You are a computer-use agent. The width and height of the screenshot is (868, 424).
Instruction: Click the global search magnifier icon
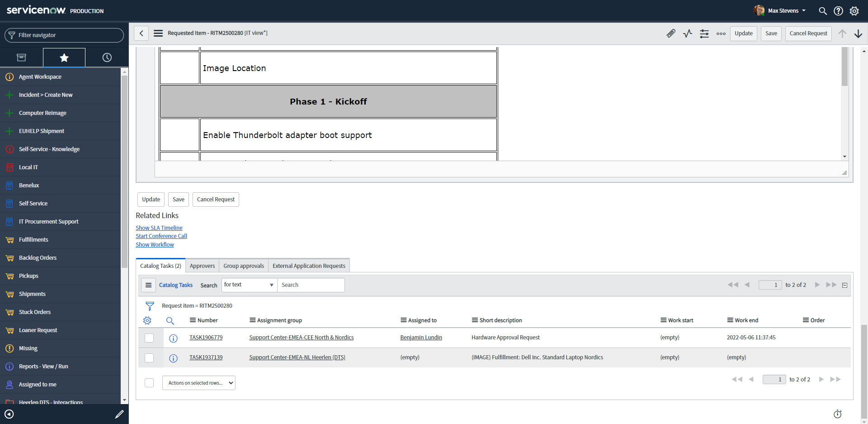pos(823,11)
